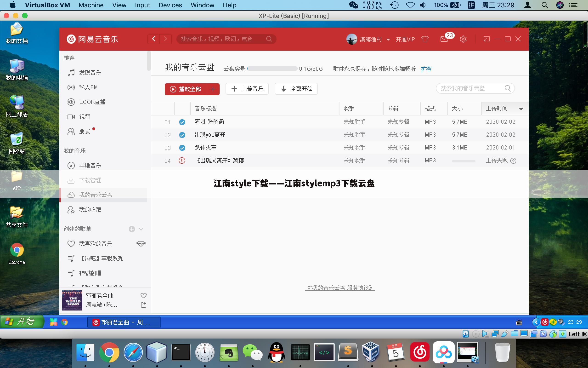Open NetEase Music icon in the Dock
This screenshot has height=368, width=588.
coord(420,352)
